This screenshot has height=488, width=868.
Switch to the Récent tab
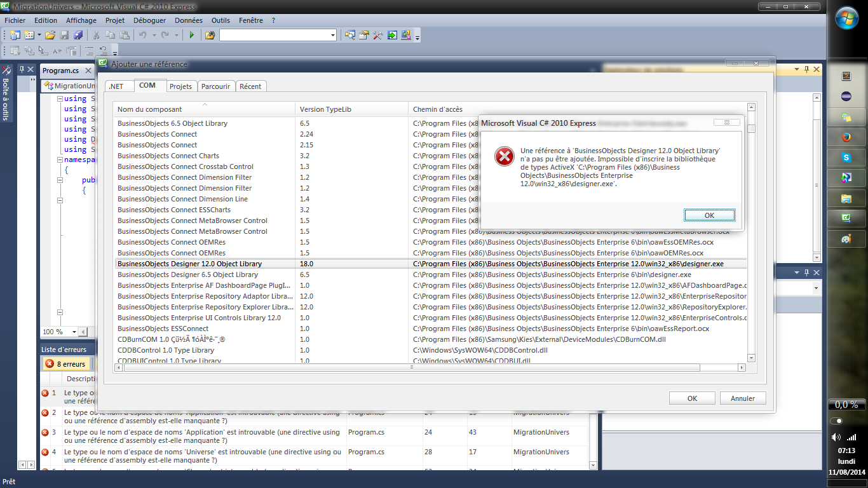click(251, 86)
